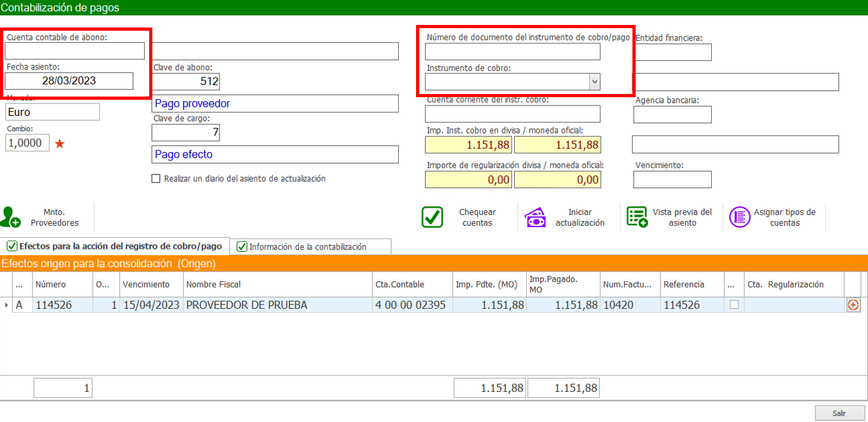Tick the checkbox in row 114526

[x=734, y=305]
